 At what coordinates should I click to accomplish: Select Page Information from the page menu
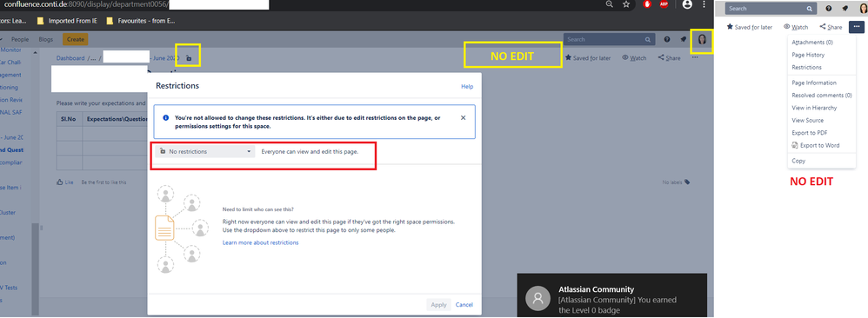pyautogui.click(x=814, y=83)
